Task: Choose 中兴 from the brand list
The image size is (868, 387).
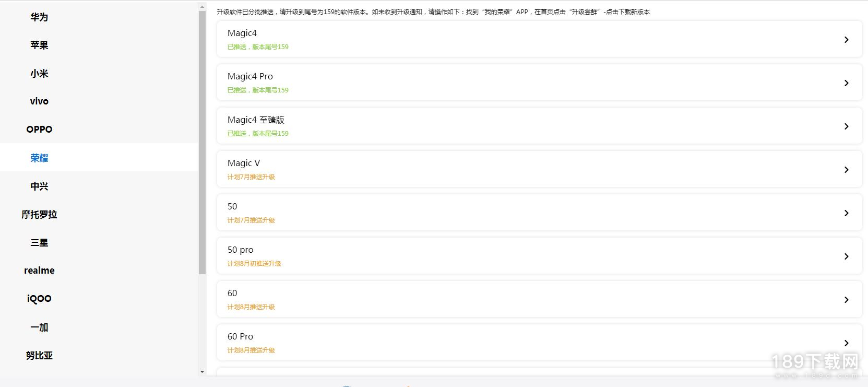Action: pyautogui.click(x=39, y=186)
